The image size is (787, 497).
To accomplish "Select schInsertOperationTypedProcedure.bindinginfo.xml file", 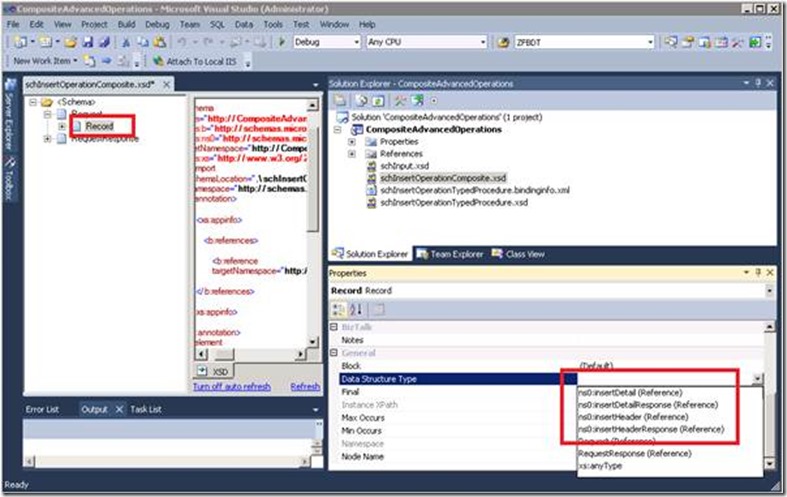I will pos(474,190).
